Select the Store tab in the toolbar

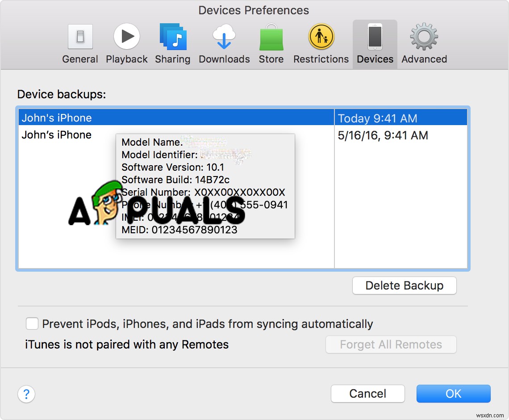[271, 42]
